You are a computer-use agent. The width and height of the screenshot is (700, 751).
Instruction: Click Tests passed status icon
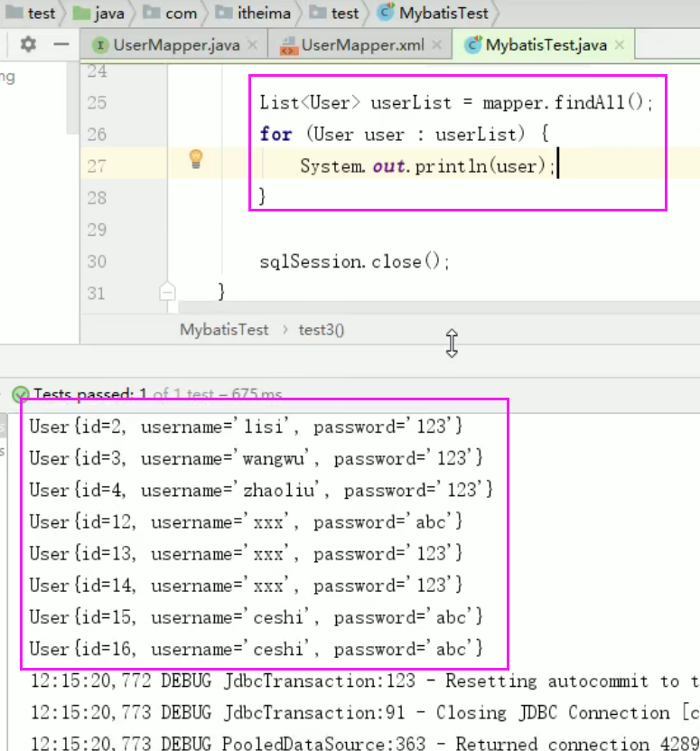20,394
